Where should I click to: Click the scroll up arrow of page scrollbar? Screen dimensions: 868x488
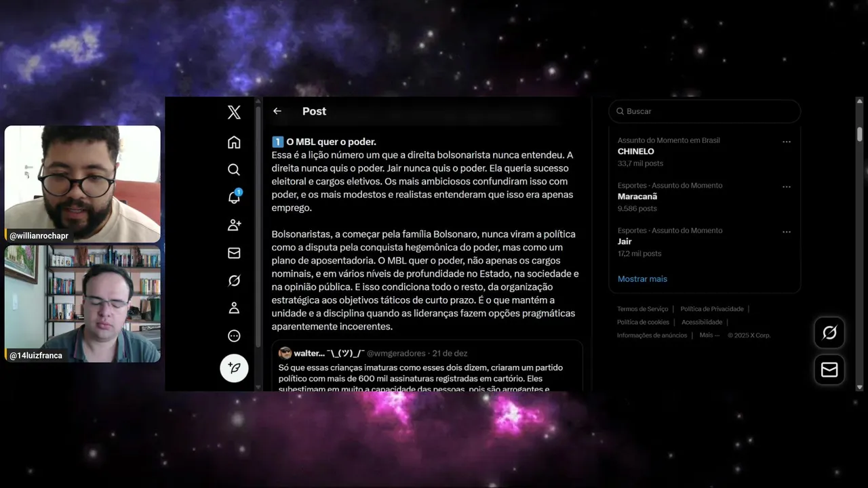(860, 101)
